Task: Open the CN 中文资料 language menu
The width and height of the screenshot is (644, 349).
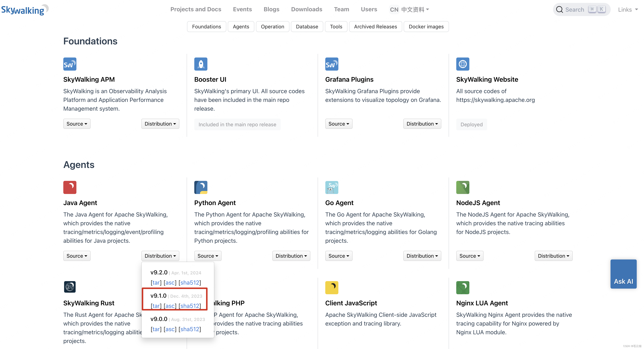Action: click(x=409, y=9)
